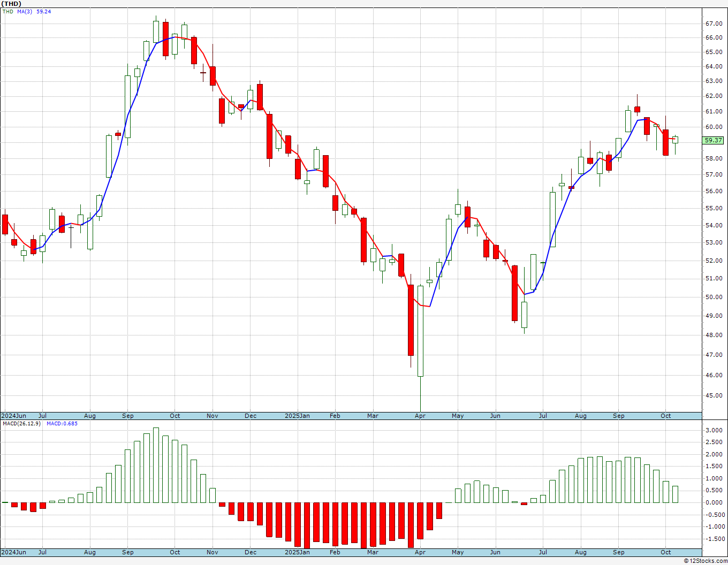Click 2024Jun on the MACD date axis
This screenshot has width=728, height=565.
pyautogui.click(x=13, y=552)
